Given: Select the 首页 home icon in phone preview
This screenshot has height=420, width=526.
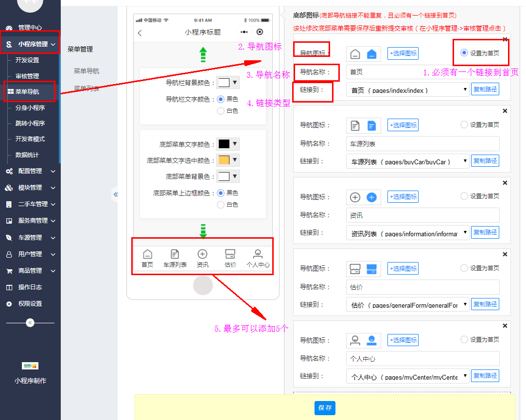Looking at the screenshot, I should (x=147, y=253).
